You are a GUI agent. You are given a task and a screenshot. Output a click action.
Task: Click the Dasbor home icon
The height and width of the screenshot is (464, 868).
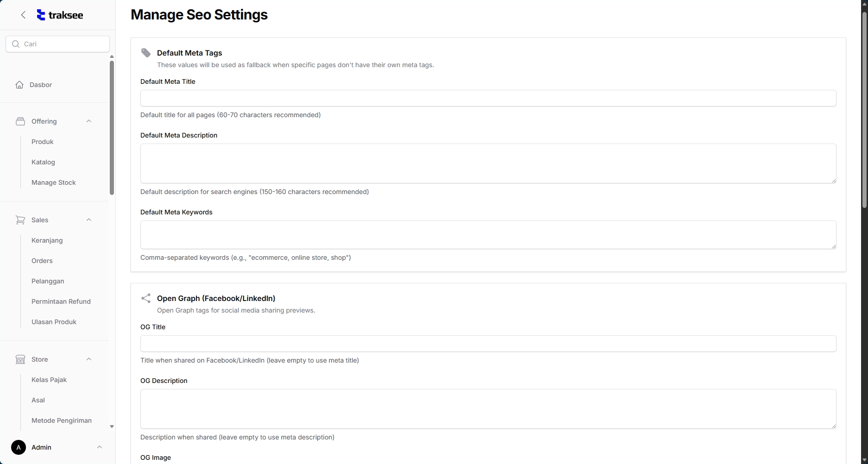click(19, 85)
